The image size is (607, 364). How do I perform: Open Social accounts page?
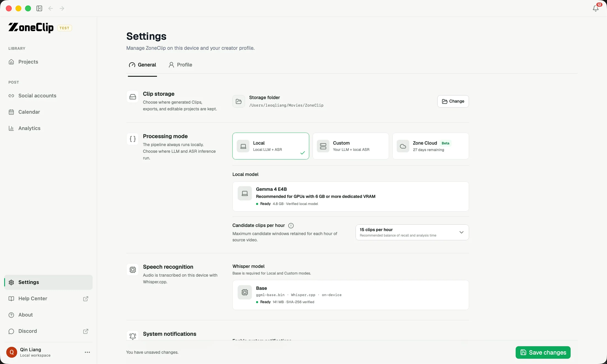click(48, 96)
